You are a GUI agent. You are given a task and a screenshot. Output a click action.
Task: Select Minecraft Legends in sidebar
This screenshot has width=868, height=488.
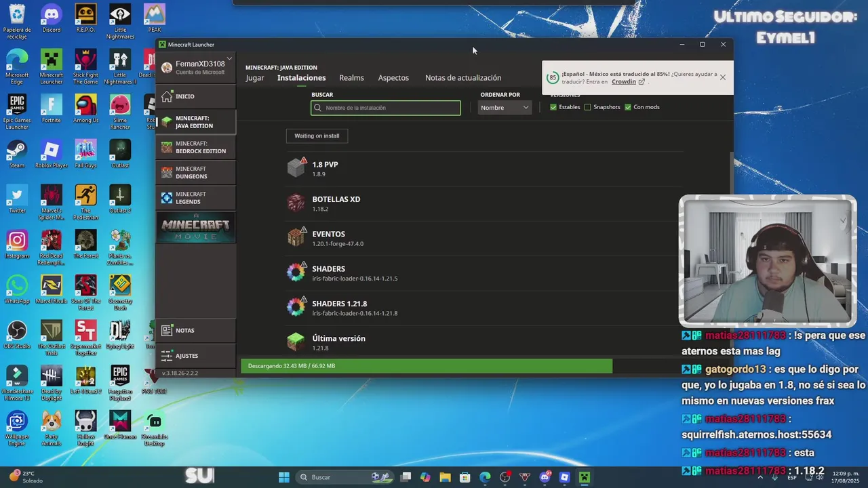tap(196, 198)
